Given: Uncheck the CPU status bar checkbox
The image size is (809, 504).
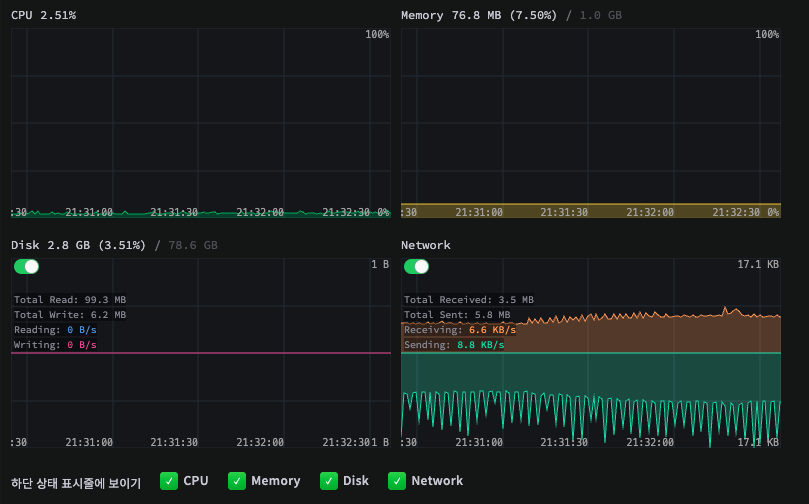Looking at the screenshot, I should (169, 481).
